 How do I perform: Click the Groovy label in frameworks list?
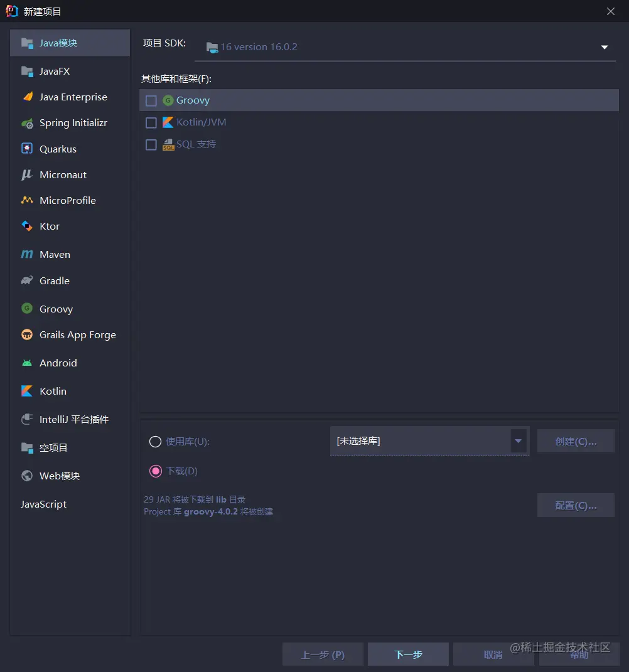[x=193, y=100]
